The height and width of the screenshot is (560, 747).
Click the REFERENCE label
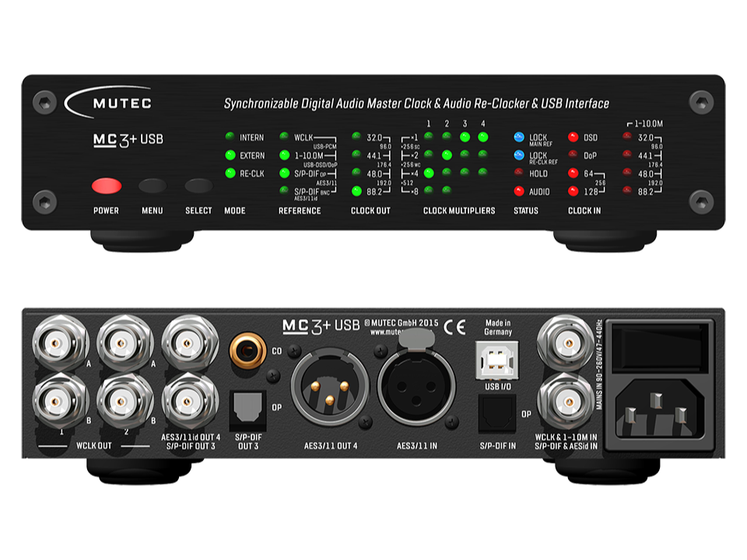300,211
